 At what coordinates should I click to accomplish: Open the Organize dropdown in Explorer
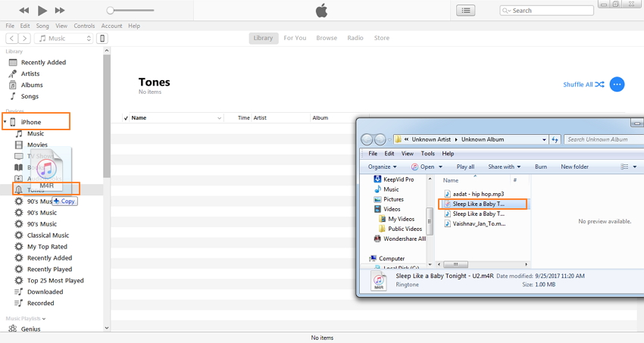[x=383, y=167]
